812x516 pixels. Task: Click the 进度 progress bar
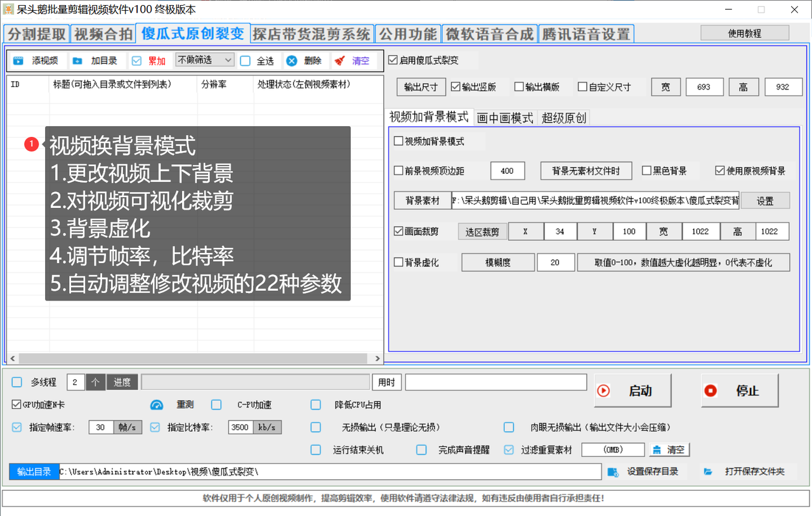(x=254, y=382)
